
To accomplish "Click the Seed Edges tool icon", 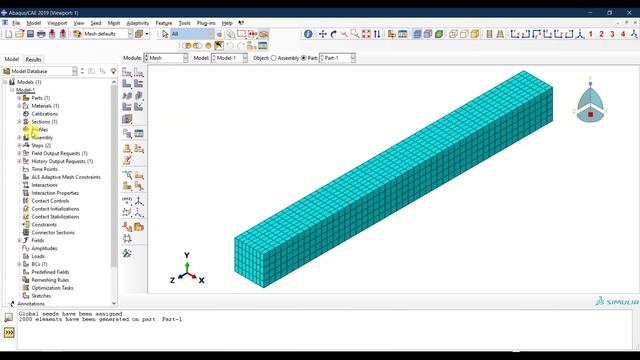I will coord(139,73).
